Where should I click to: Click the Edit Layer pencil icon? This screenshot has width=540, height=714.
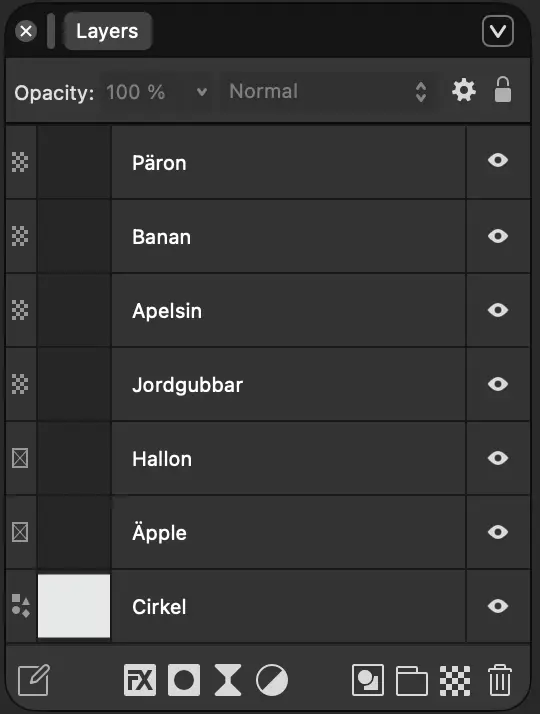33,680
